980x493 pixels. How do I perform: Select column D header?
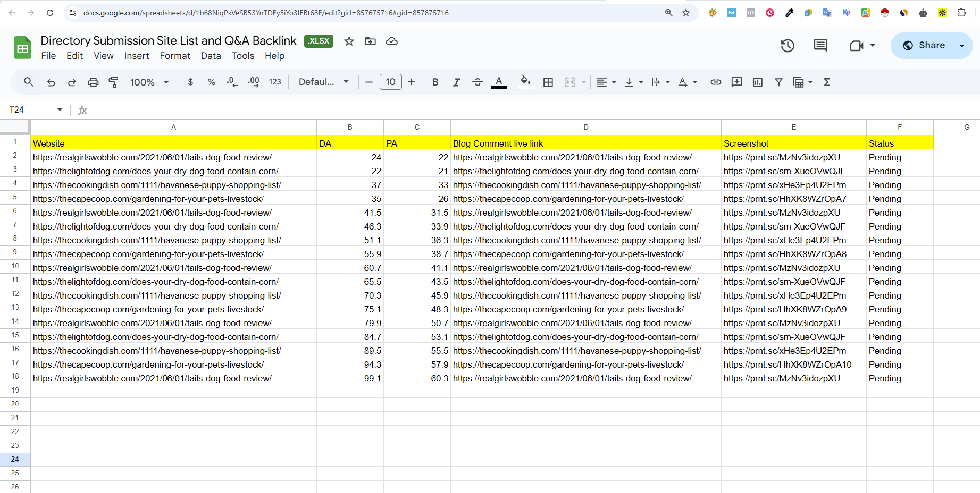[x=586, y=127]
